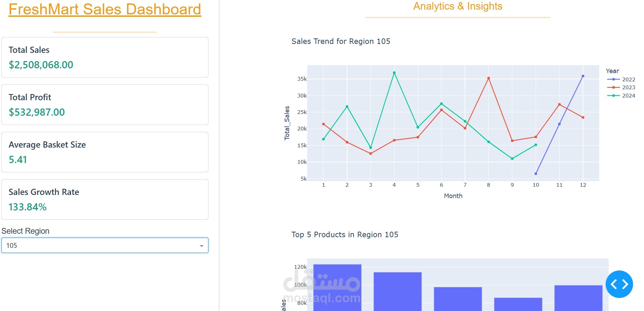This screenshot has height=311, width=644.
Task: Click the Select Region label
Action: pos(25,231)
